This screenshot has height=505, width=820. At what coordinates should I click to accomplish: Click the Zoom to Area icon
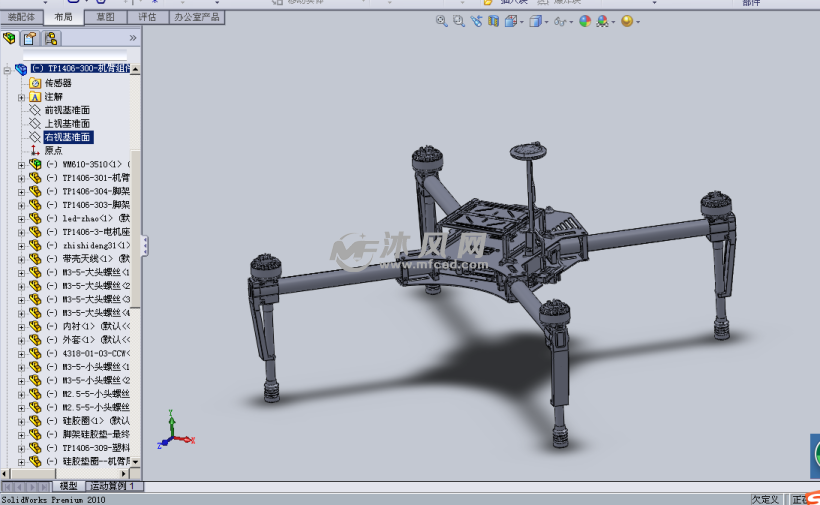[458, 21]
